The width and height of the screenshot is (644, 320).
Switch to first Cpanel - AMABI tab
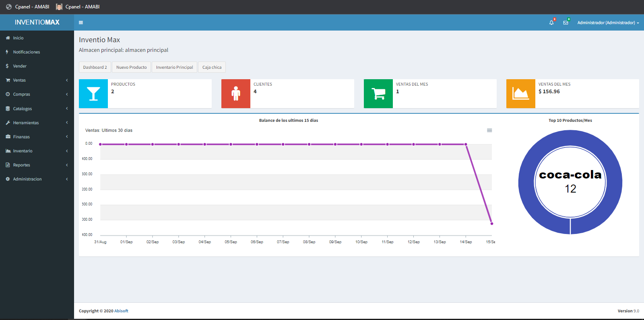click(27, 7)
